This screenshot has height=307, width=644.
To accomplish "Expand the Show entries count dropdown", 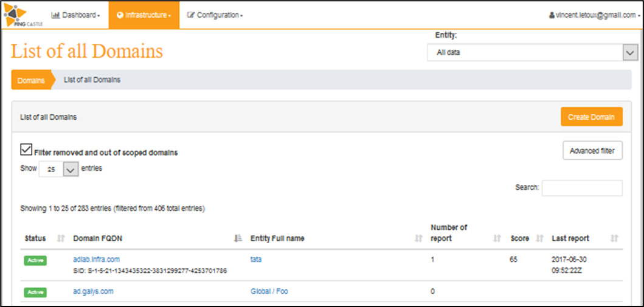I will point(58,168).
